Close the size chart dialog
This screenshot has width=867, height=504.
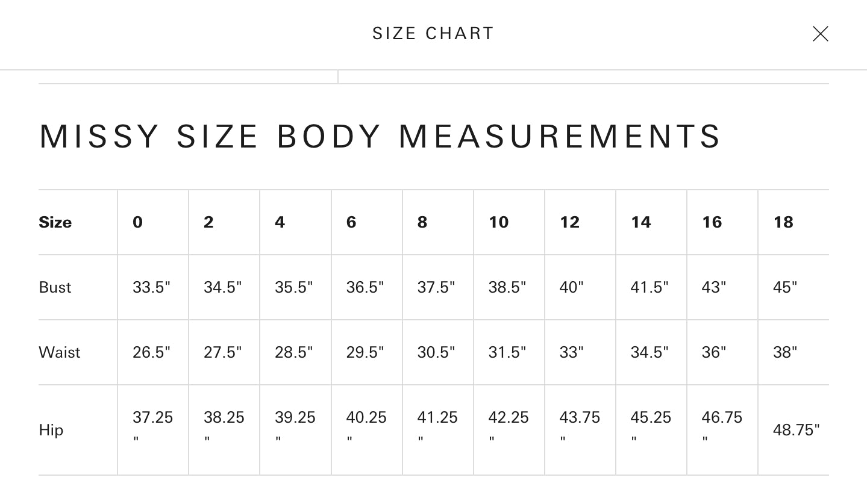click(820, 34)
